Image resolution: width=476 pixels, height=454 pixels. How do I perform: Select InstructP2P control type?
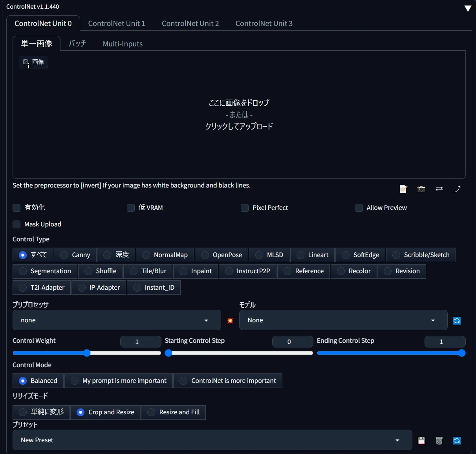[x=248, y=271]
